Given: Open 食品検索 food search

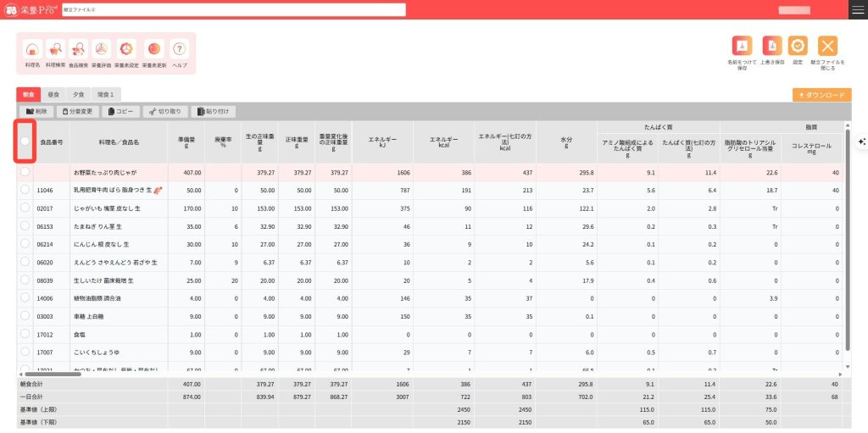Looking at the screenshot, I should 79,52.
